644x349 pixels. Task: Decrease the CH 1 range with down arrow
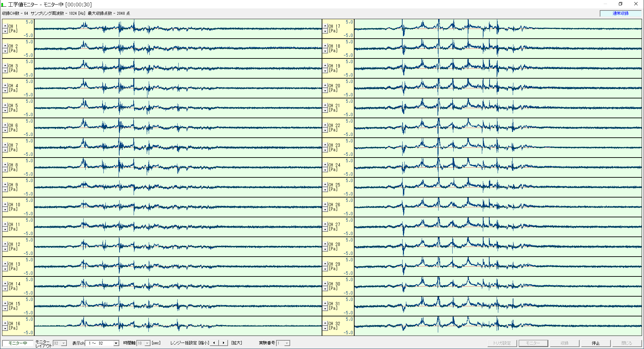pyautogui.click(x=5, y=31)
